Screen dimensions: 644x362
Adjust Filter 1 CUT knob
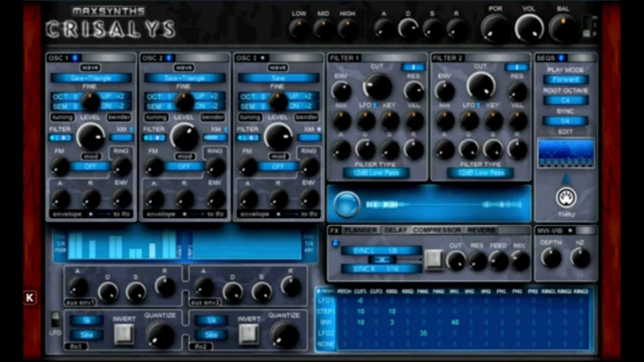click(x=377, y=85)
